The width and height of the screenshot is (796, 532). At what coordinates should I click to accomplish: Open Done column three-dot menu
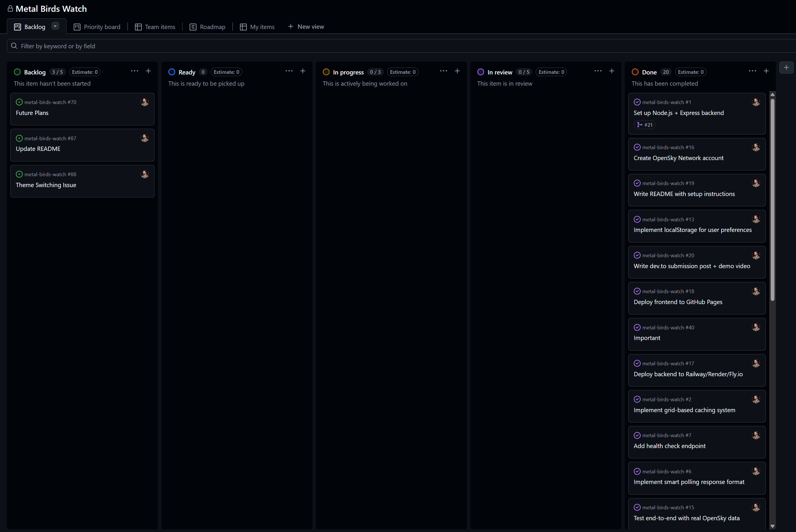753,71
